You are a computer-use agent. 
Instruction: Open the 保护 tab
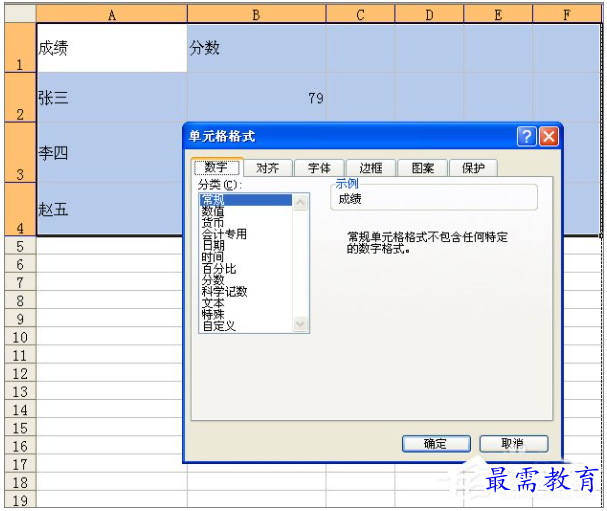coord(473,168)
